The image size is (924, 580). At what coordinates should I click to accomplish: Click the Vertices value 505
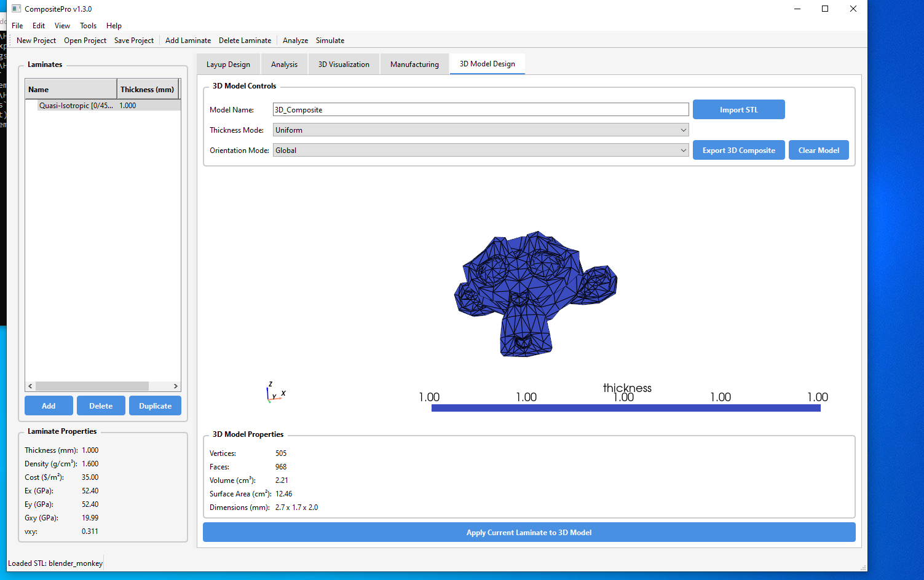[281, 453]
